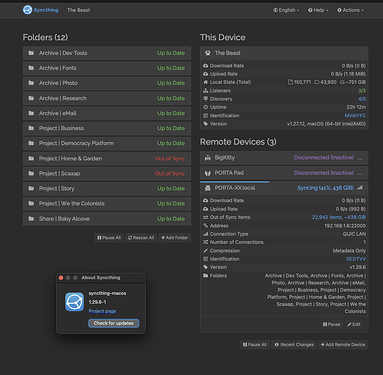Click Check for updates button
The height and width of the screenshot is (375, 383).
point(114,323)
